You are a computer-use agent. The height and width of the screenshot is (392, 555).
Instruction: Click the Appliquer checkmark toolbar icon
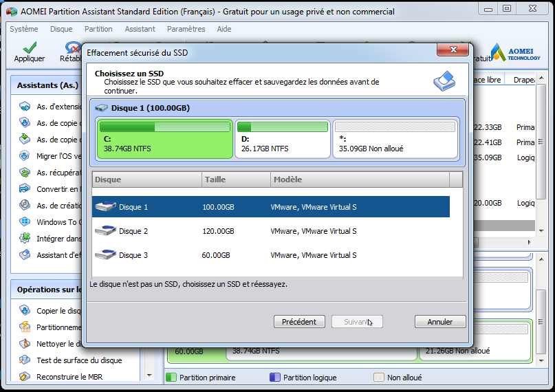(30, 47)
